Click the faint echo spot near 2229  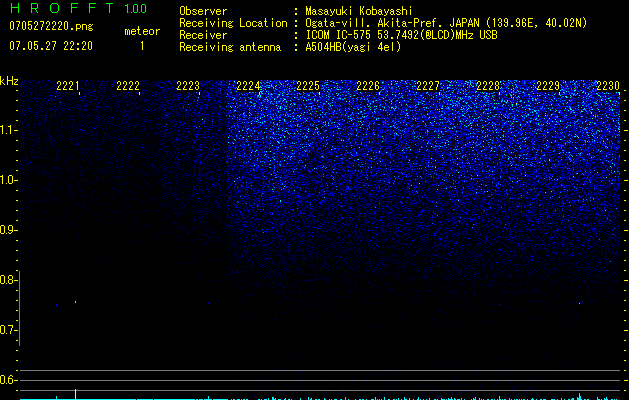(580, 303)
